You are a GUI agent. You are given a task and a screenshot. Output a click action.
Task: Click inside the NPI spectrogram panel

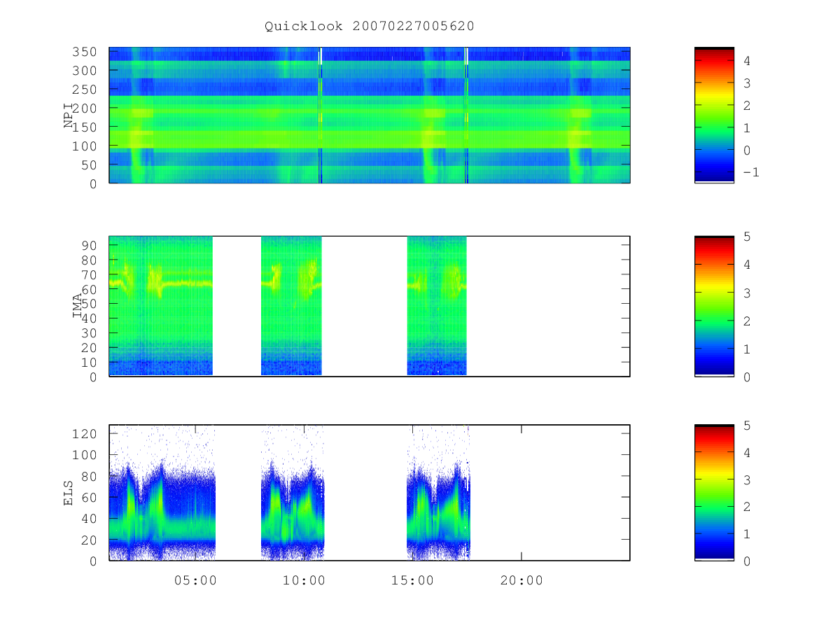(x=370, y=115)
